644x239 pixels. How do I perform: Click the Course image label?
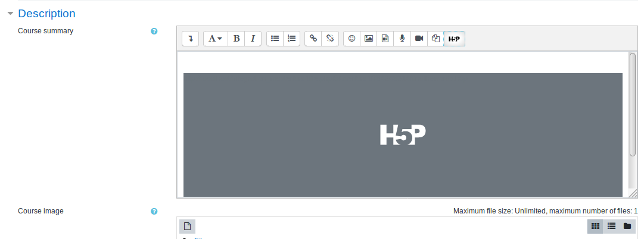pyautogui.click(x=41, y=211)
